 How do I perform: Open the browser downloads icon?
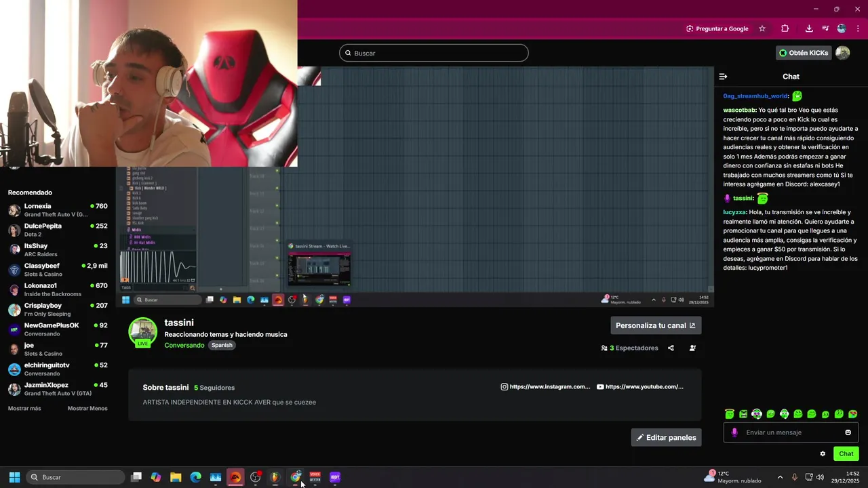click(809, 28)
